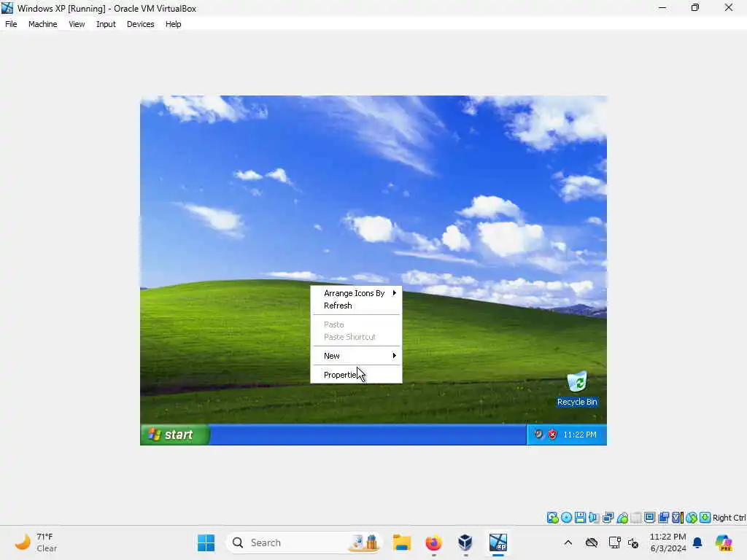The width and height of the screenshot is (747, 560).
Task: Select the Recycle Bin desktop icon
Action: [577, 389]
